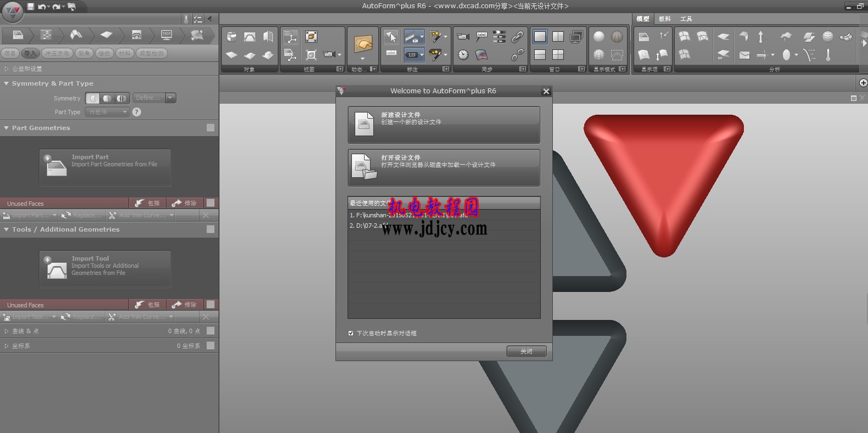Select the 成型检测 stage tab
The height and width of the screenshot is (433, 868).
152,53
